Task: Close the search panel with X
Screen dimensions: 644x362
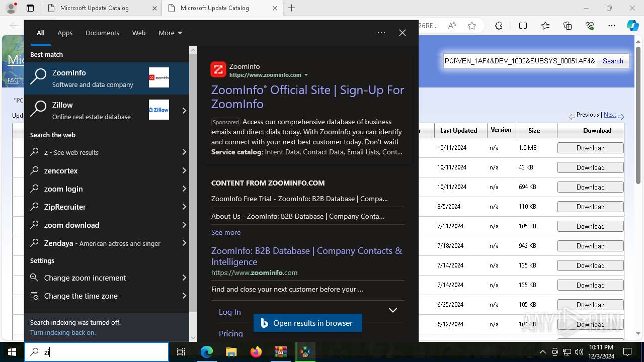Action: [403, 33]
